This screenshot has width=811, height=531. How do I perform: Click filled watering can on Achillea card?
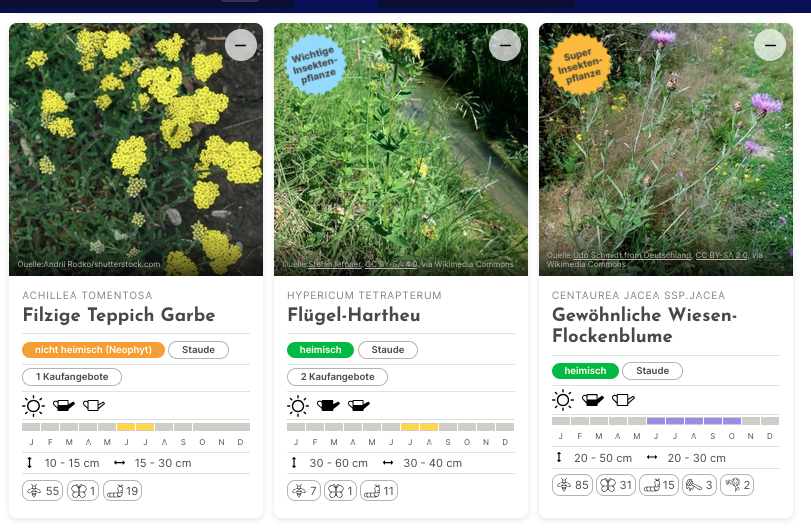[x=64, y=405]
